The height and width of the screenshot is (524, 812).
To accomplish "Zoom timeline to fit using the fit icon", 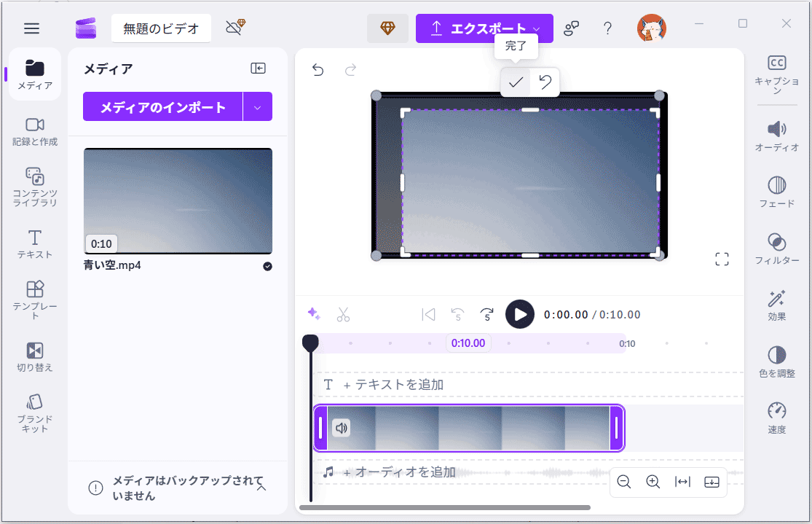I will (x=682, y=482).
